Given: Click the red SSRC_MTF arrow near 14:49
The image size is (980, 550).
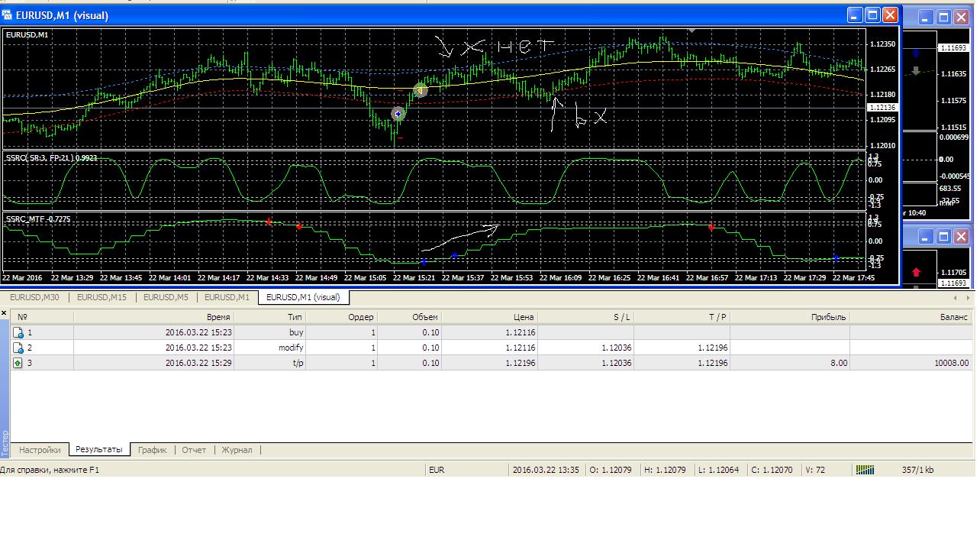Looking at the screenshot, I should tap(298, 227).
